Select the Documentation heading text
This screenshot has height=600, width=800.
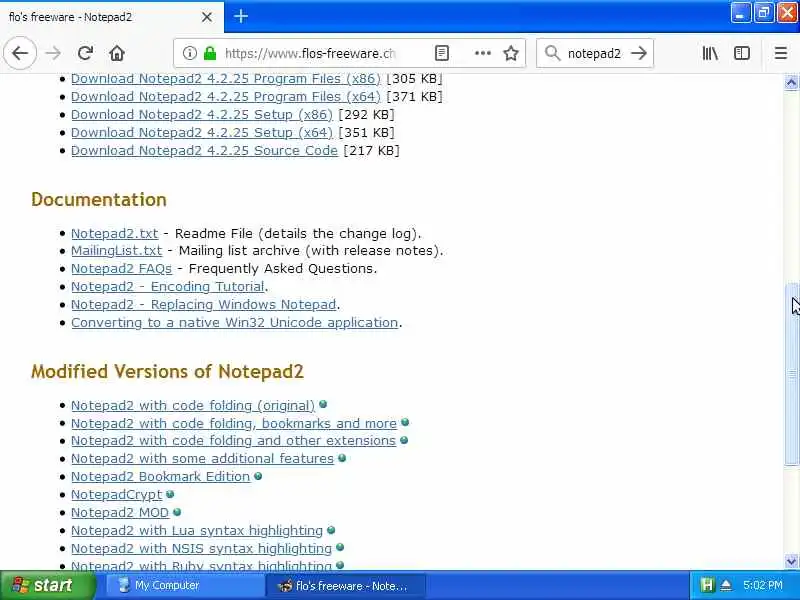click(99, 199)
